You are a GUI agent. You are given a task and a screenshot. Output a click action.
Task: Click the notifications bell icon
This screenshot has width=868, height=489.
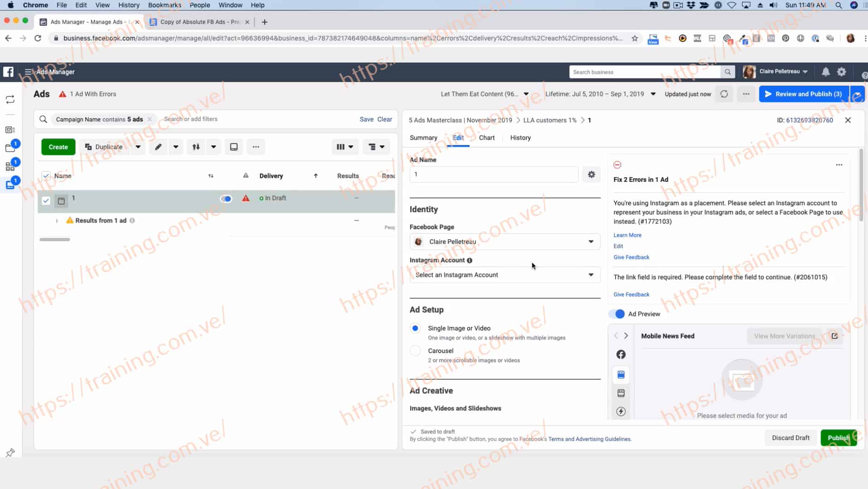(x=825, y=72)
